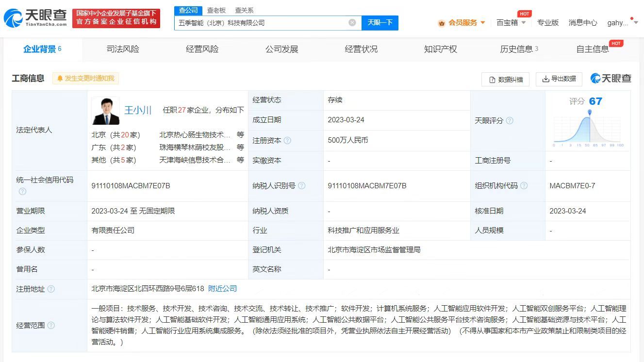Screen dimensions: 644x362
Task: Click the MACBM7E0-7 organization code value
Action: point(572,185)
